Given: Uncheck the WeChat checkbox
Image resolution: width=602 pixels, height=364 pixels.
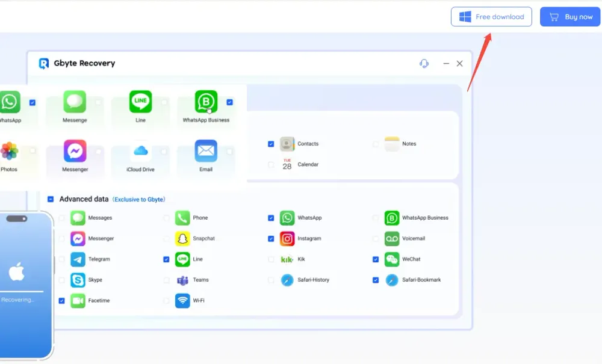Looking at the screenshot, I should 376,259.
